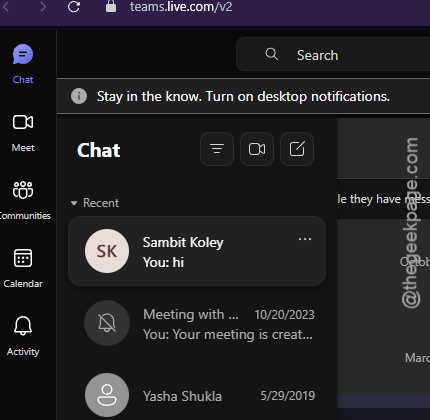Start a video call with Meet now icon
Viewport: 430px width, 420px height.
tap(257, 149)
